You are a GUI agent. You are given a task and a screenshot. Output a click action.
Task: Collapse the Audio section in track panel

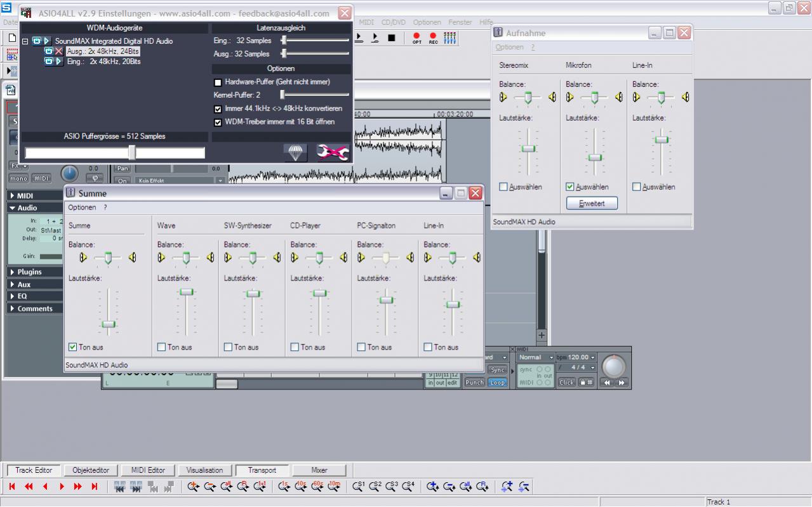point(12,207)
